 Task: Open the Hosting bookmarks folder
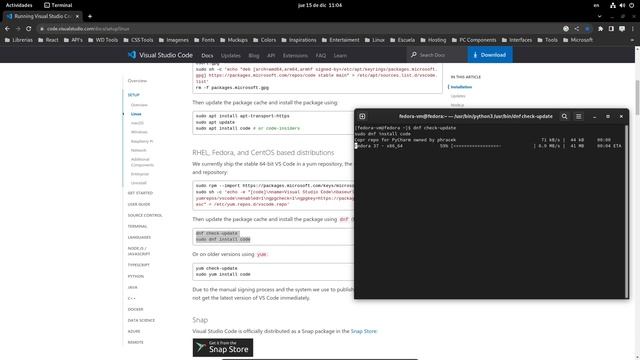pos(433,40)
